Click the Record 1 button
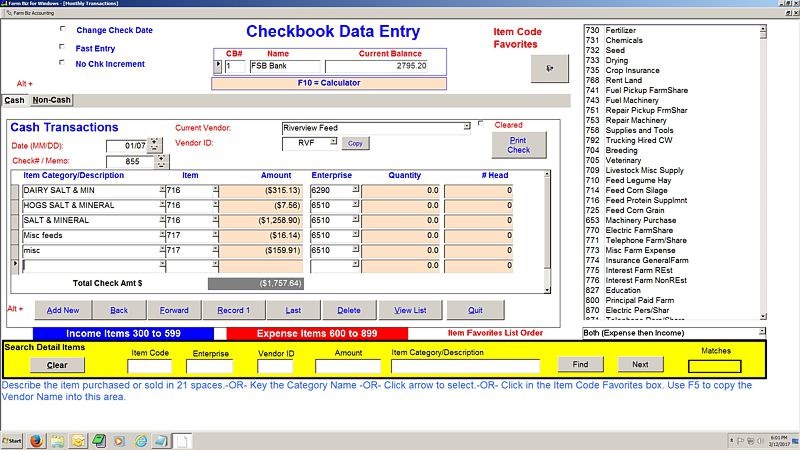This screenshot has height=450, width=800. coord(234,310)
